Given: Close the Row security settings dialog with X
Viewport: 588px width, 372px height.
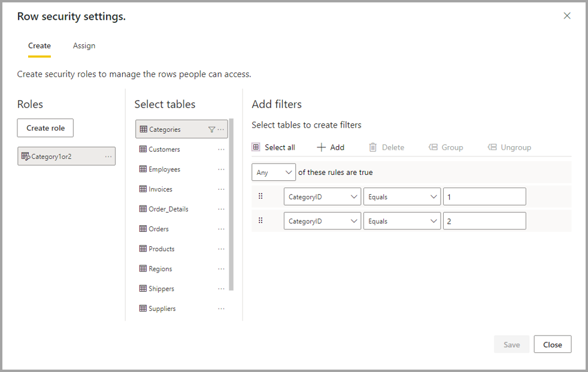Looking at the screenshot, I should click(x=567, y=16).
